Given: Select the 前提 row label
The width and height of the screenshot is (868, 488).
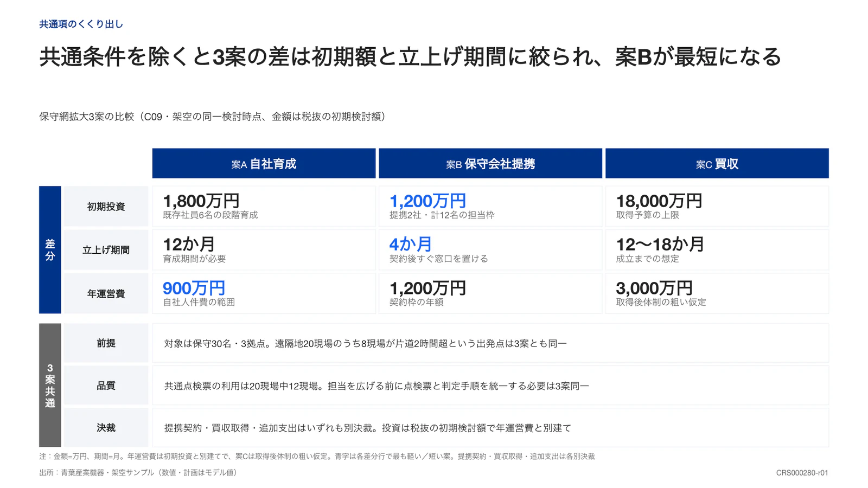Looking at the screenshot, I should [106, 343].
